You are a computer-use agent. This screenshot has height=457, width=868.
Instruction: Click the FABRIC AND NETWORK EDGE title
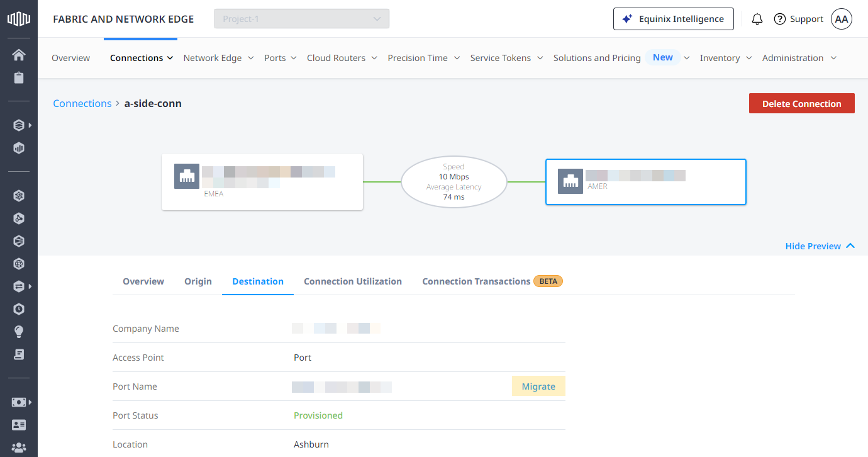(123, 19)
